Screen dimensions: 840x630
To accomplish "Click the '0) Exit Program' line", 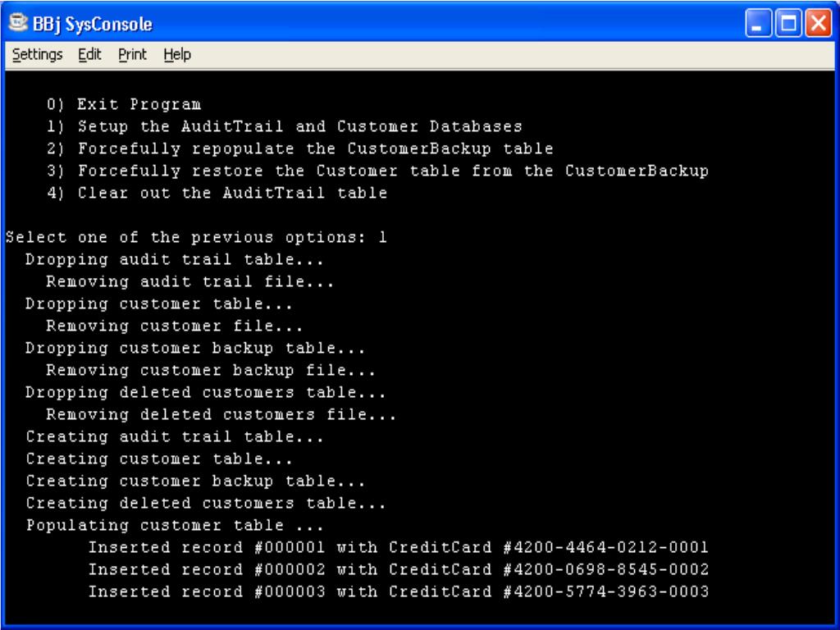I will (124, 104).
